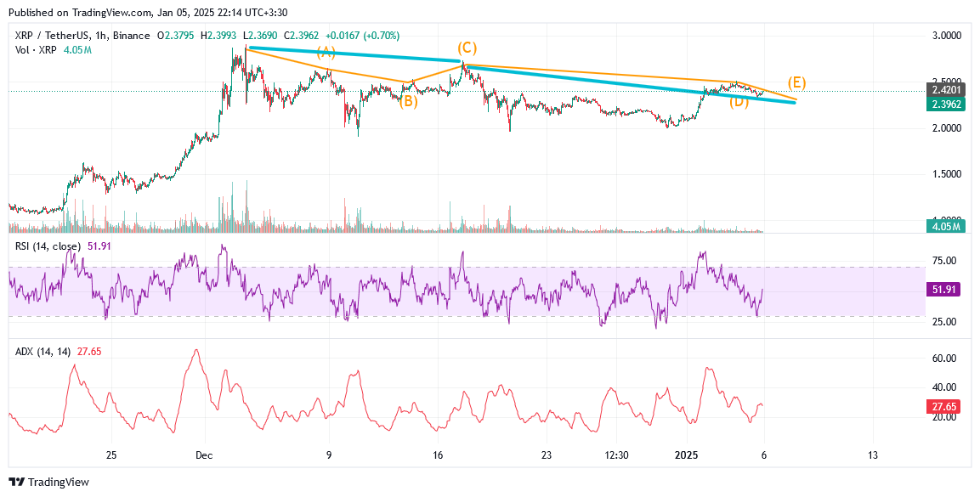This screenshot has height=497, width=980.
Task: Click the red 27.65 ADX value tag
Action: [945, 407]
